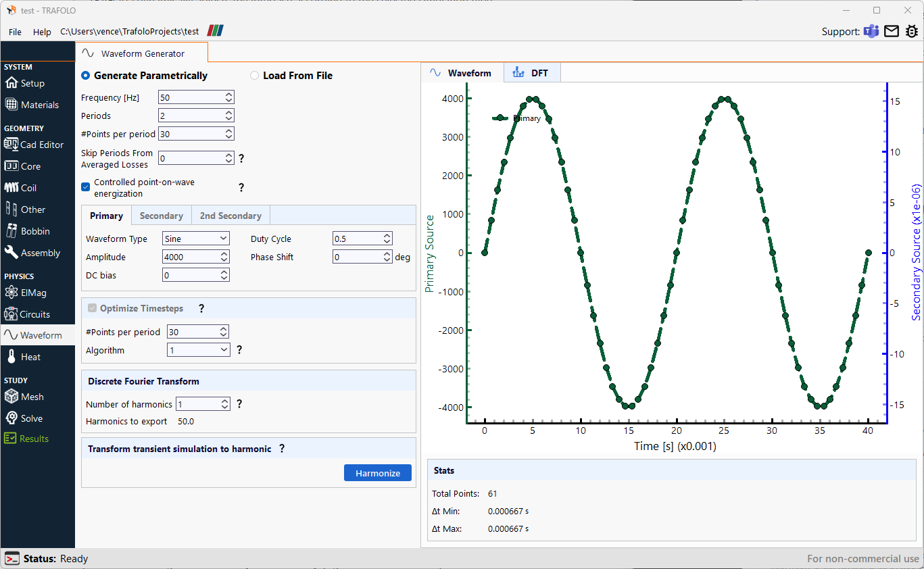This screenshot has height=569, width=924.
Task: Open the email support envelope icon
Action: tap(892, 31)
